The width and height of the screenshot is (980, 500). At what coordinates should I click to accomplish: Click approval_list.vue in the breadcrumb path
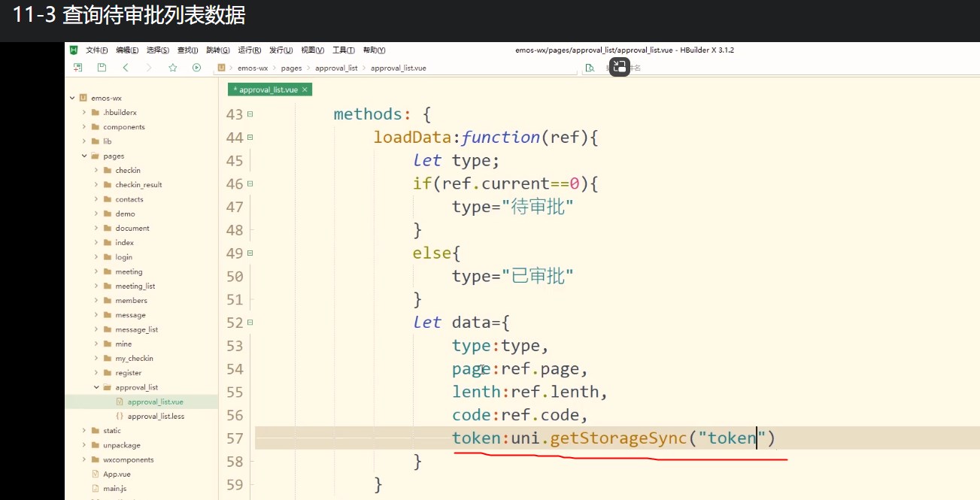pos(399,68)
